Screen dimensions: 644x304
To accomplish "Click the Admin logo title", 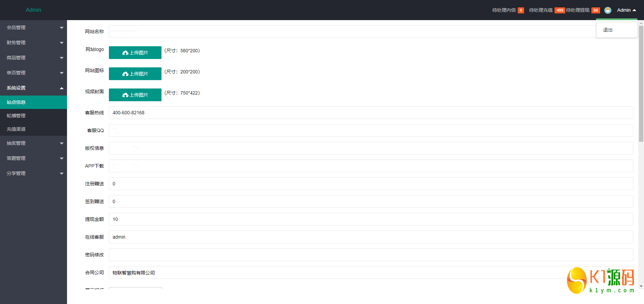I will pos(34,10).
